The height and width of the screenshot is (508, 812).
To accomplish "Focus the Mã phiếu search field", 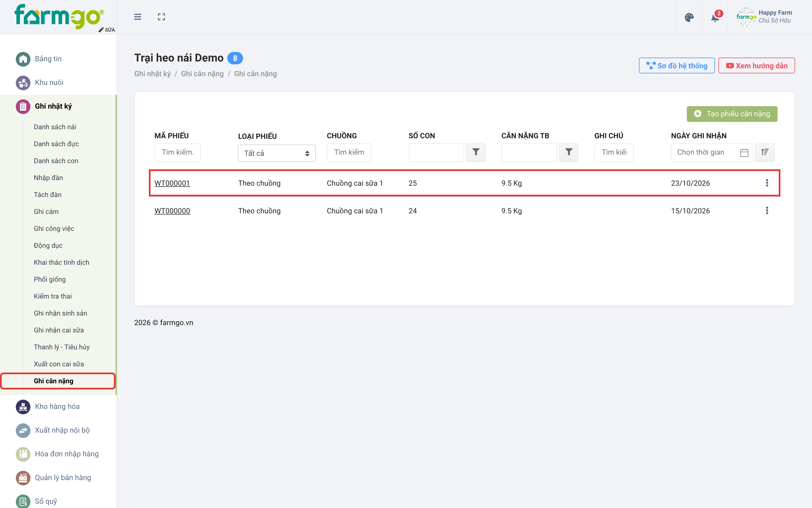I will (x=178, y=152).
